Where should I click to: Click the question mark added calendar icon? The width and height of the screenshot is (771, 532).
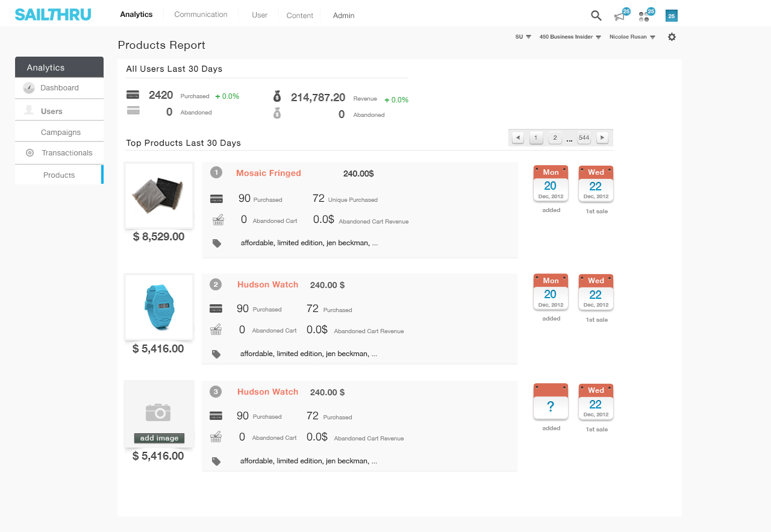click(x=551, y=401)
